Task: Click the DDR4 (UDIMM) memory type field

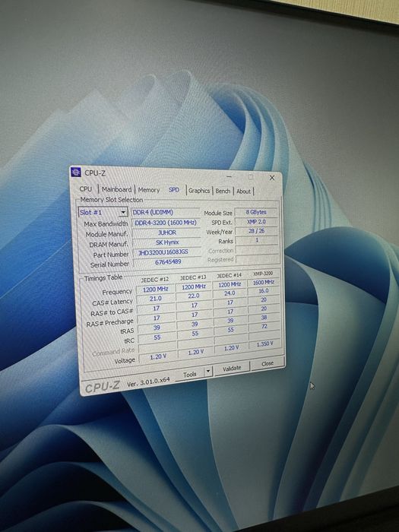Action: click(165, 212)
